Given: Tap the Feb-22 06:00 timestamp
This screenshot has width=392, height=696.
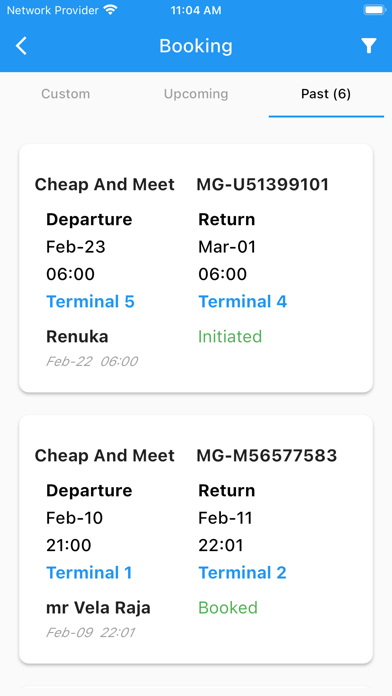Looking at the screenshot, I should click(92, 361).
